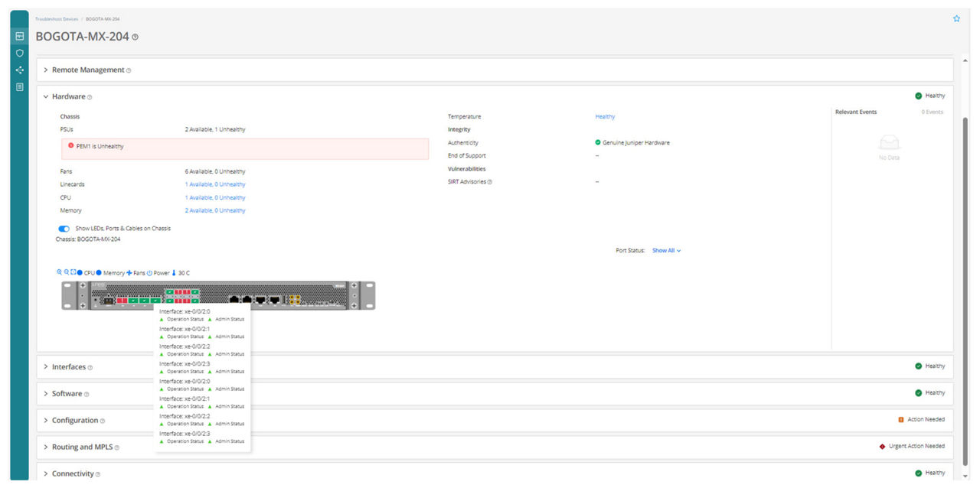Click the fit-to-view icon above the chassis

pos(73,272)
